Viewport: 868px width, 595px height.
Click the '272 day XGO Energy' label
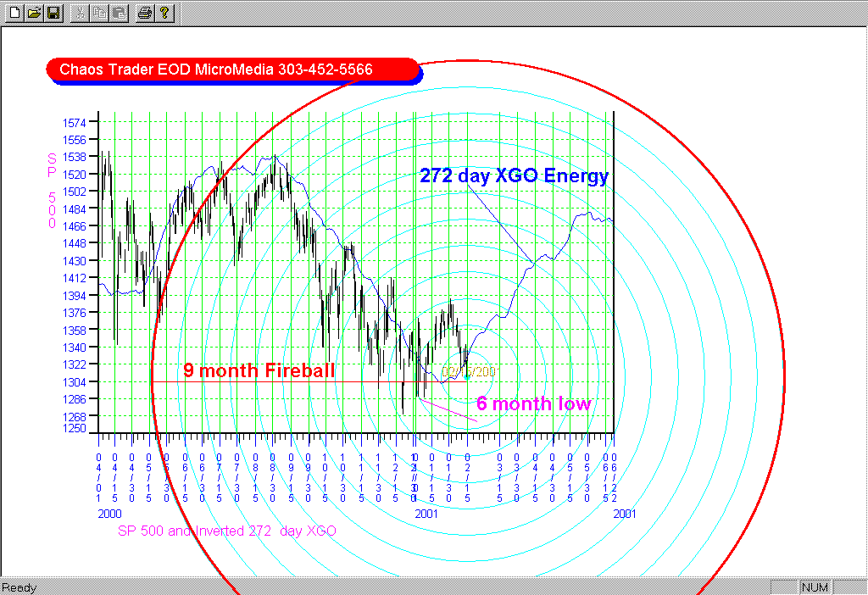pyautogui.click(x=515, y=175)
